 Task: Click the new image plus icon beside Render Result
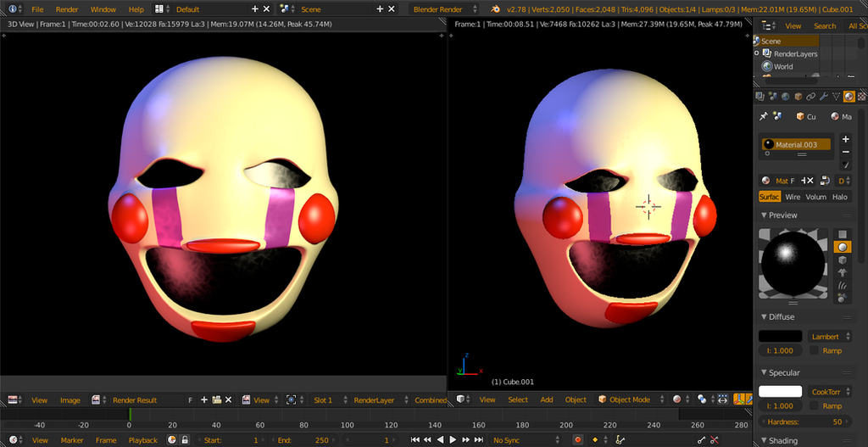pos(204,400)
